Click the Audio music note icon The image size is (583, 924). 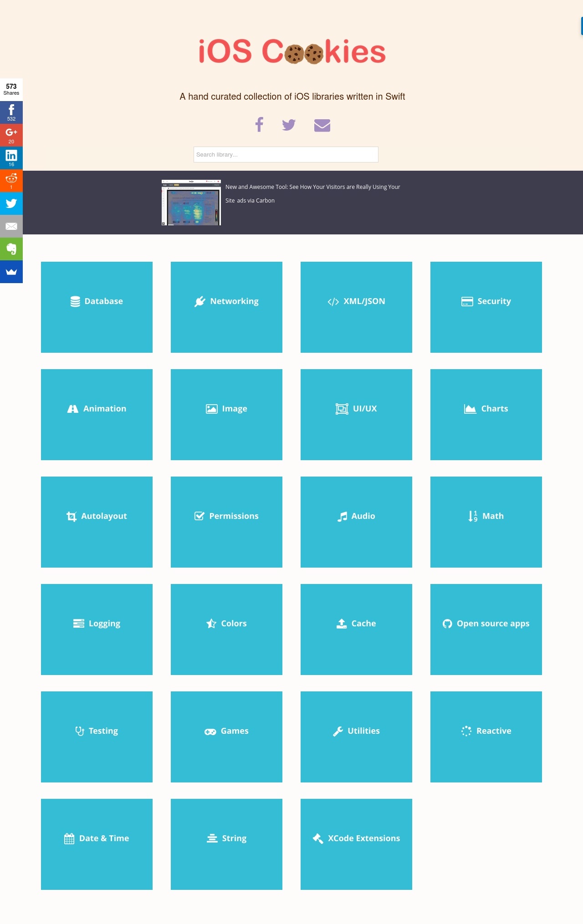(x=342, y=516)
